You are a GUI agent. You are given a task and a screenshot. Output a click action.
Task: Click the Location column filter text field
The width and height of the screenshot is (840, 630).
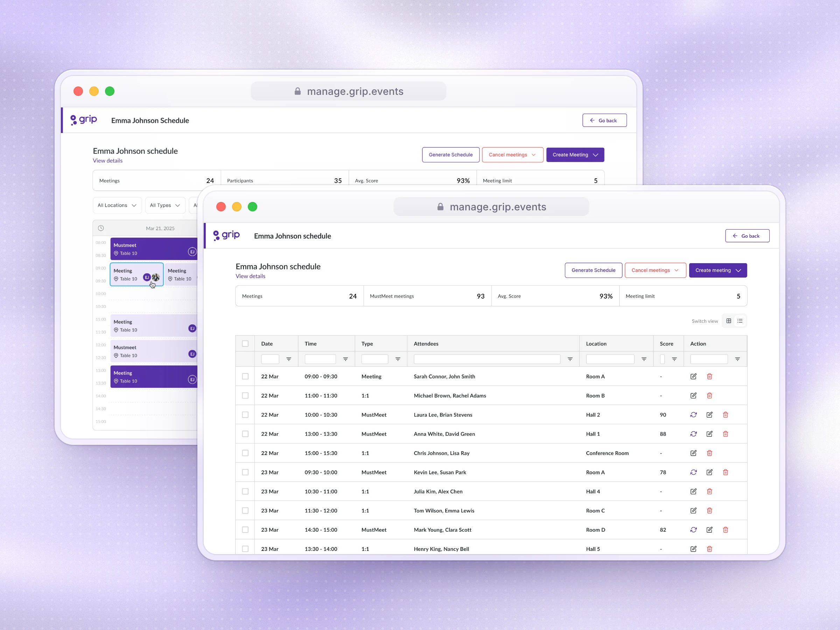[x=610, y=359]
